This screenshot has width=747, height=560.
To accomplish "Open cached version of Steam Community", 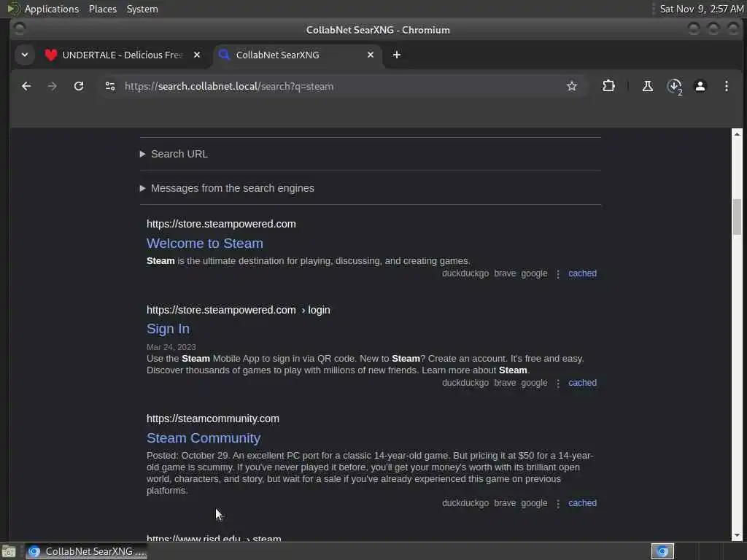I will (x=582, y=503).
